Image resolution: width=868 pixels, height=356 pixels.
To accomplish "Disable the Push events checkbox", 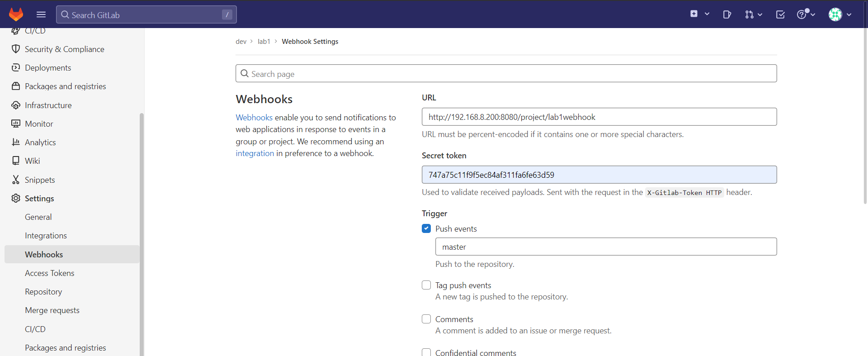I will pos(426,228).
